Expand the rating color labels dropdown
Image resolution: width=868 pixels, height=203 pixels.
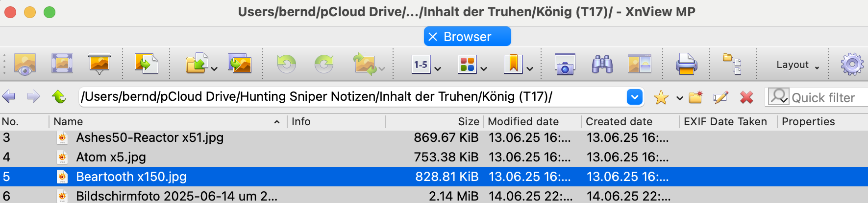coord(484,68)
